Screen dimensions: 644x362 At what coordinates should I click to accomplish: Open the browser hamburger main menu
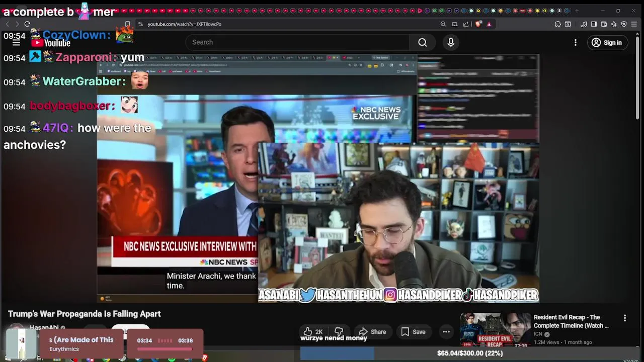634,24
